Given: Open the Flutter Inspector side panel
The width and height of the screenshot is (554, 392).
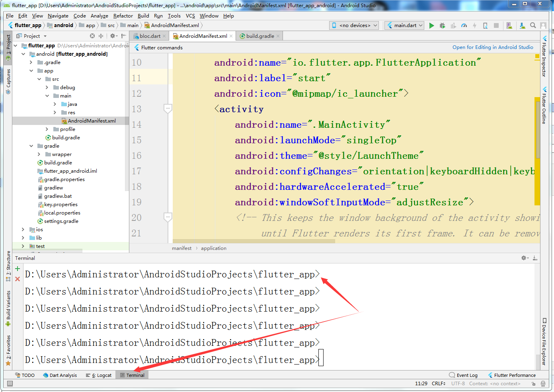Looking at the screenshot, I should [x=544, y=57].
